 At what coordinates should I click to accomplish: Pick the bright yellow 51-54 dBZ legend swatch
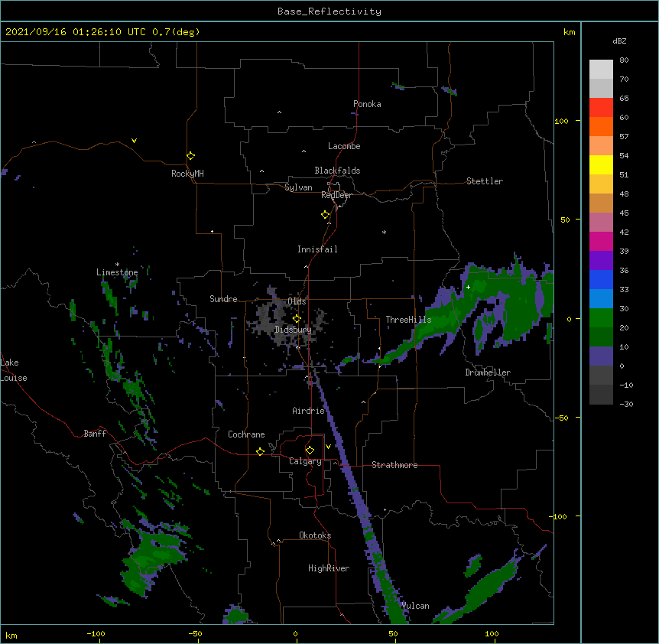[601, 165]
